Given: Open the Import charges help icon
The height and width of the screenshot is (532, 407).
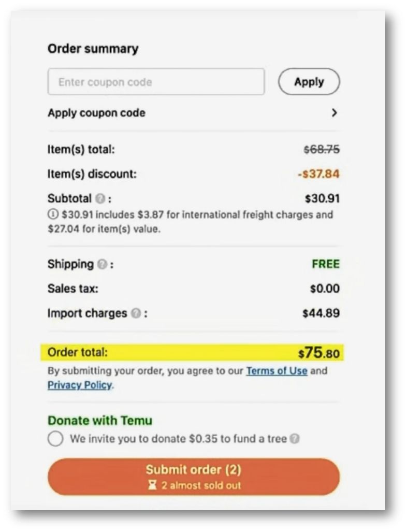Looking at the screenshot, I should [135, 314].
